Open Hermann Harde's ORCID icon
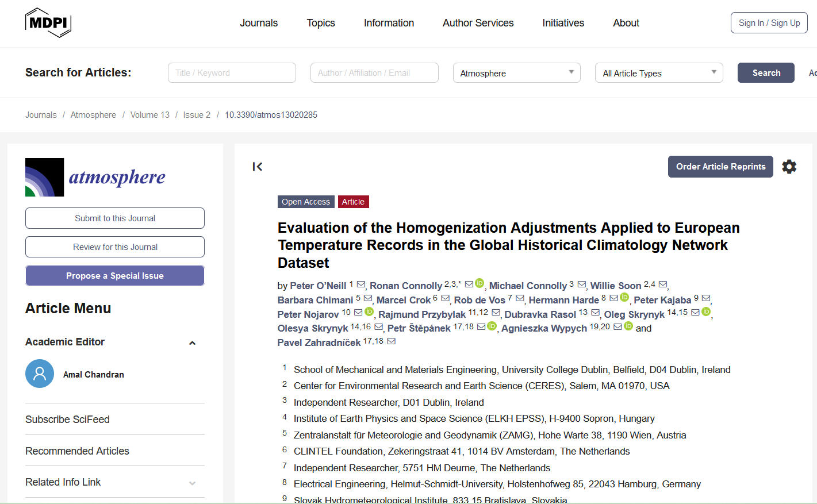The image size is (817, 504). click(624, 297)
